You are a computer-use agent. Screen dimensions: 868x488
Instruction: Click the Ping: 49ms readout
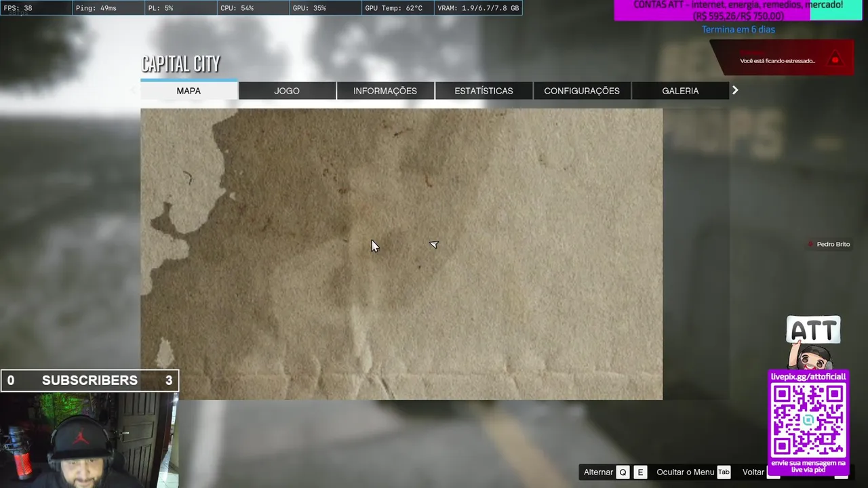point(108,8)
